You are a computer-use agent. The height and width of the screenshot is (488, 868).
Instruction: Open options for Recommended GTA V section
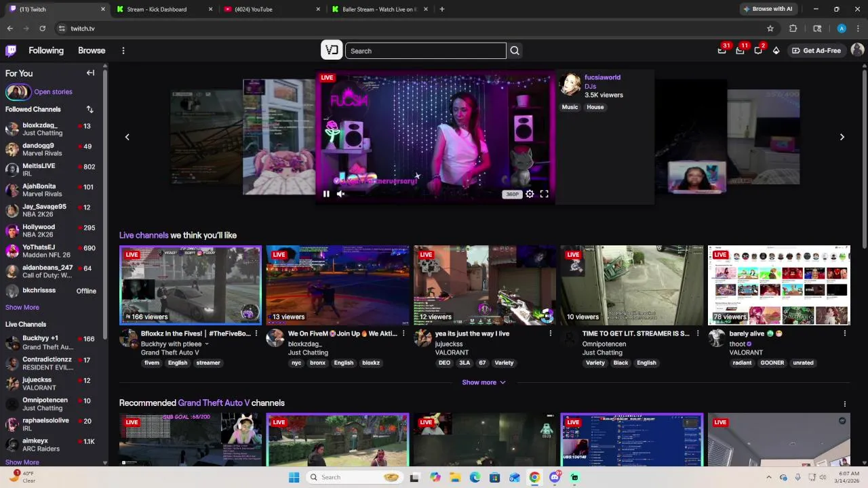pyautogui.click(x=845, y=404)
